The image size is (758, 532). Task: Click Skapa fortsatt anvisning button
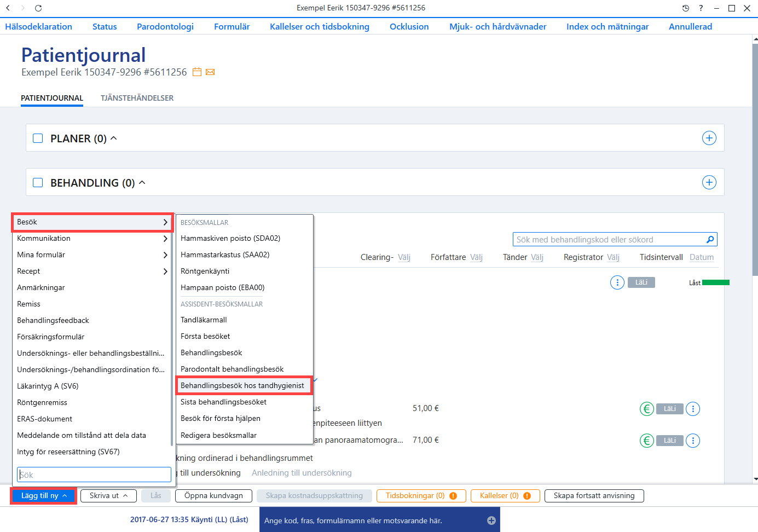coord(594,496)
